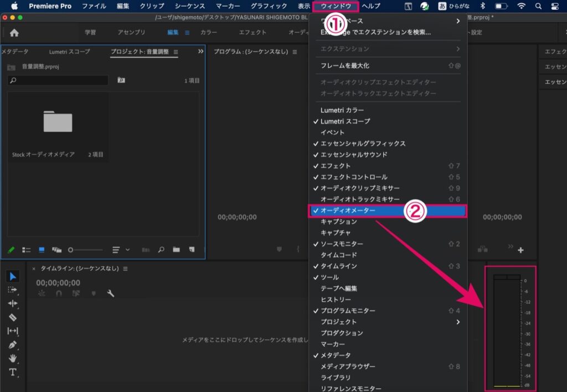Click the Wi-Fi menu bar icon
Screen dimensions: 567x392
click(521, 6)
